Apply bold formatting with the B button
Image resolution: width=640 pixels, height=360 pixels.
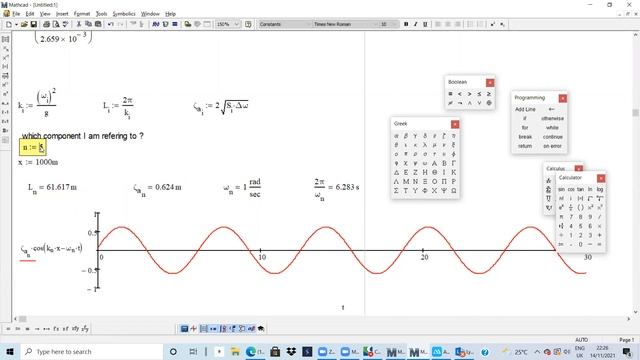[406, 24]
